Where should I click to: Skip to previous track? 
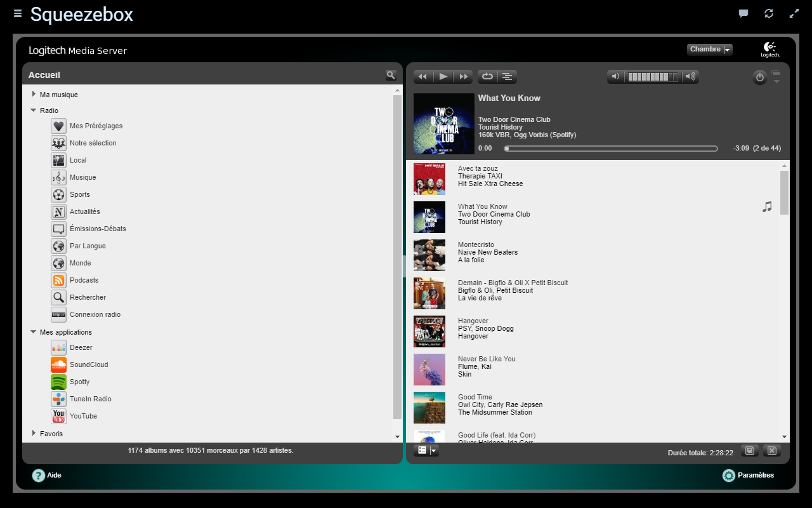tap(423, 77)
